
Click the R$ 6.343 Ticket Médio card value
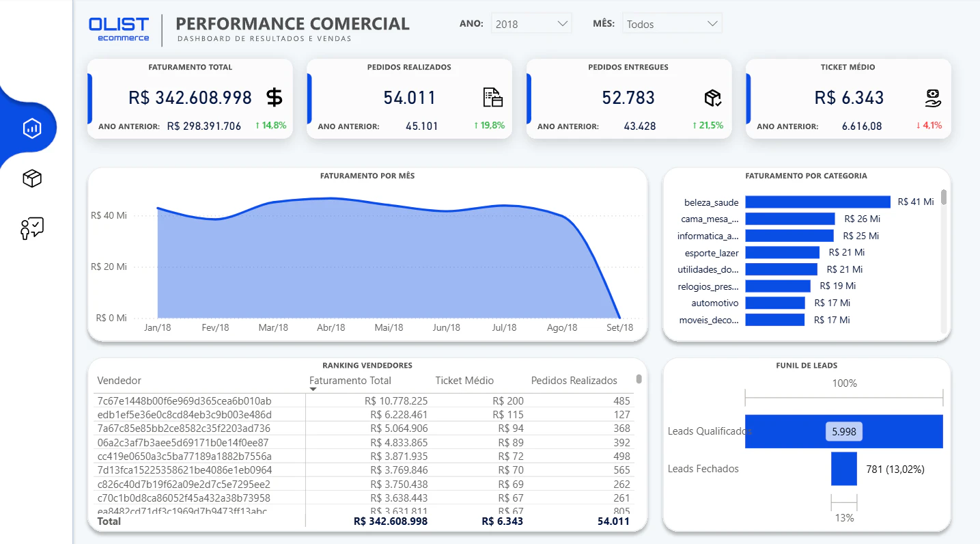(849, 98)
